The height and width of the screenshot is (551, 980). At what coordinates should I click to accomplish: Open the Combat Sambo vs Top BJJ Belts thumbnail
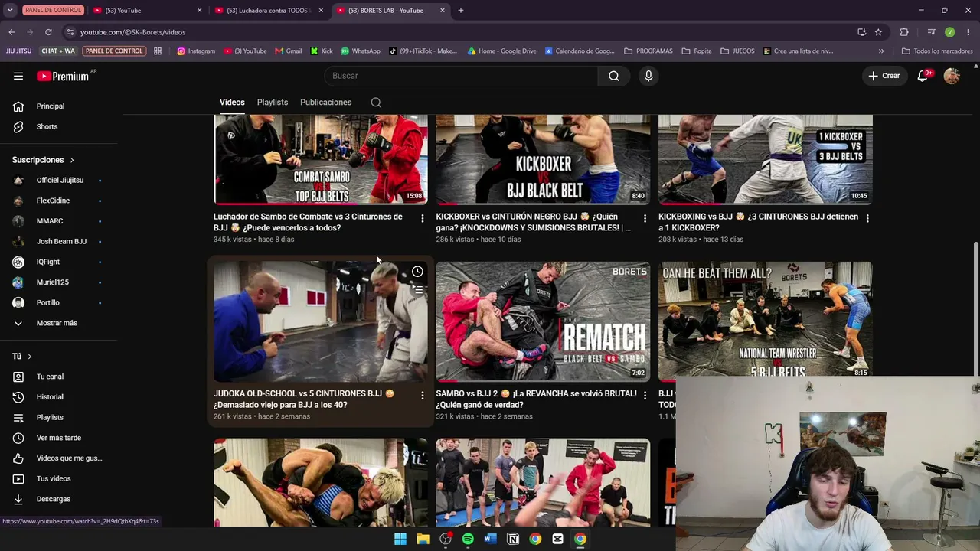(321, 159)
